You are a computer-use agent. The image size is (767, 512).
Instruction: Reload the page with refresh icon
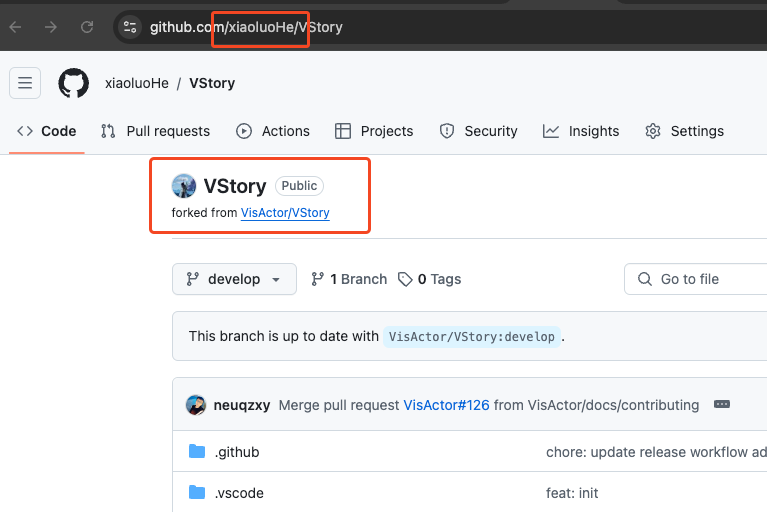pyautogui.click(x=87, y=27)
